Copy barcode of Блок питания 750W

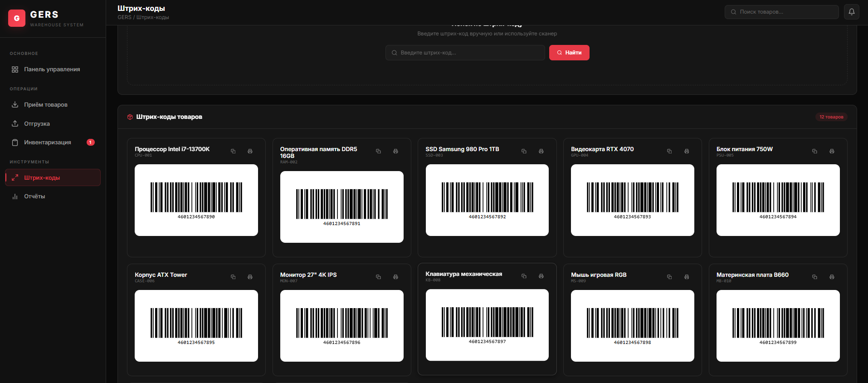[x=814, y=151]
